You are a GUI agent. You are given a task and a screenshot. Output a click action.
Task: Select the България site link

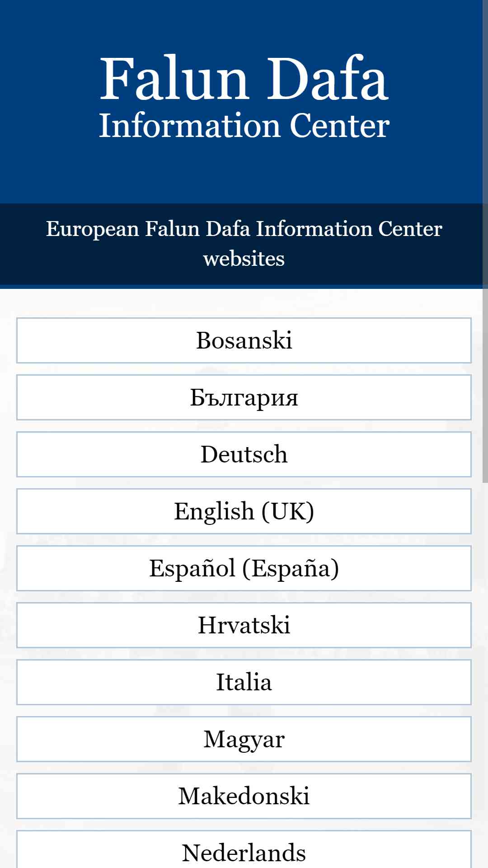pos(244,397)
